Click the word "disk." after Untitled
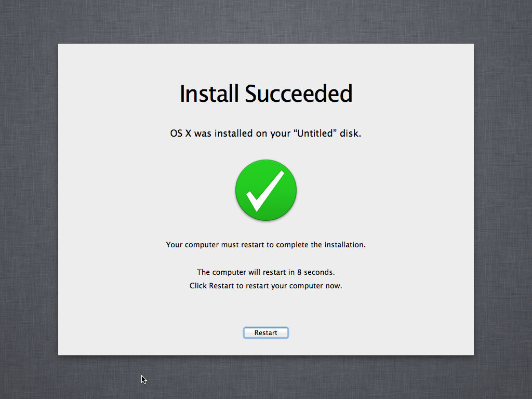 [x=351, y=134]
